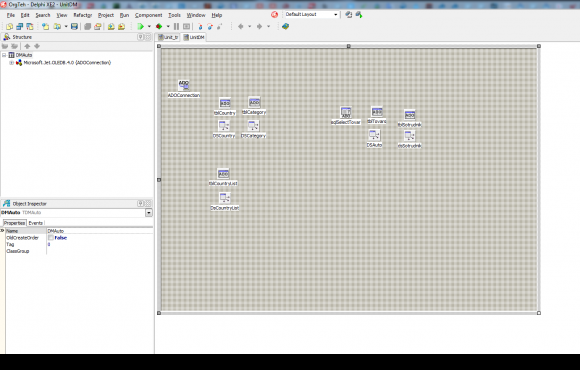The width and height of the screenshot is (580, 370).
Task: Toggle the OldCreateOrder checkbox
Action: 51,238
